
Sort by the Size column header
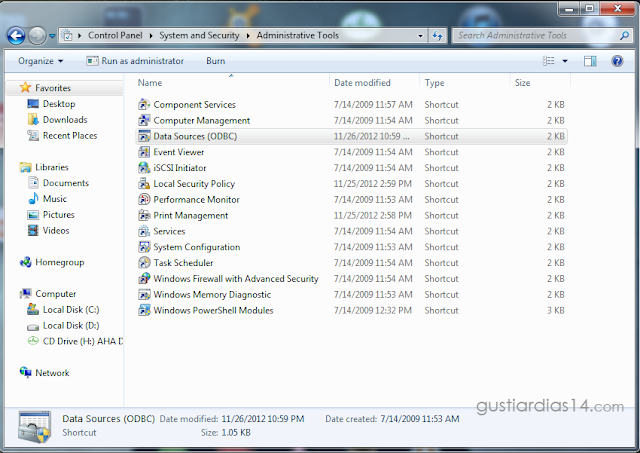point(540,83)
